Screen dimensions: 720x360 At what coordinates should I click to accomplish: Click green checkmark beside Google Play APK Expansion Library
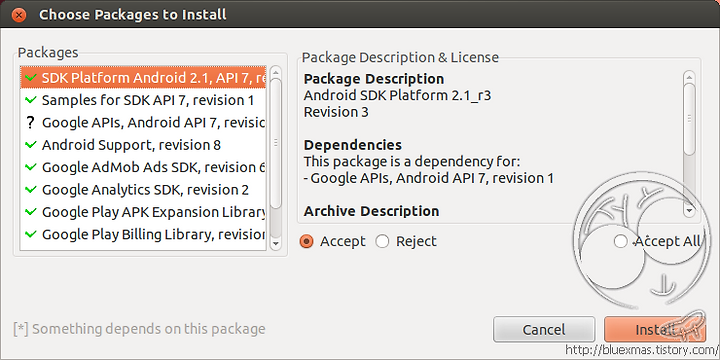click(31, 212)
